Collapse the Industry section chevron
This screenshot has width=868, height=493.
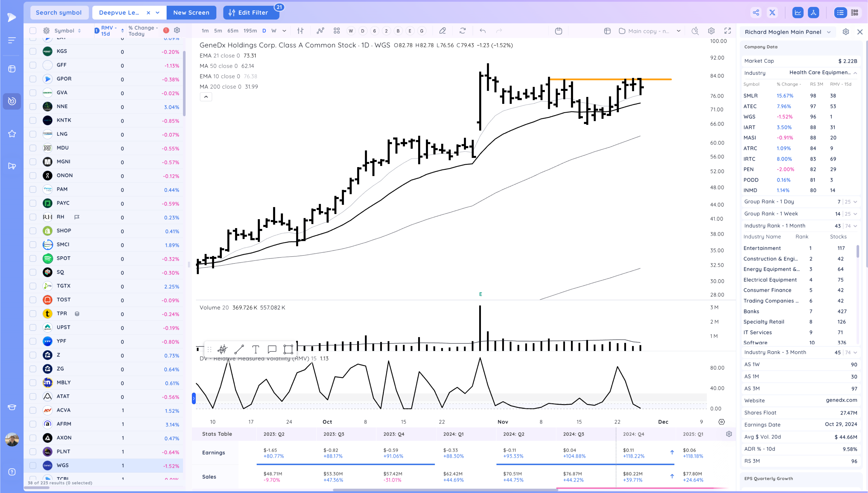pos(855,73)
